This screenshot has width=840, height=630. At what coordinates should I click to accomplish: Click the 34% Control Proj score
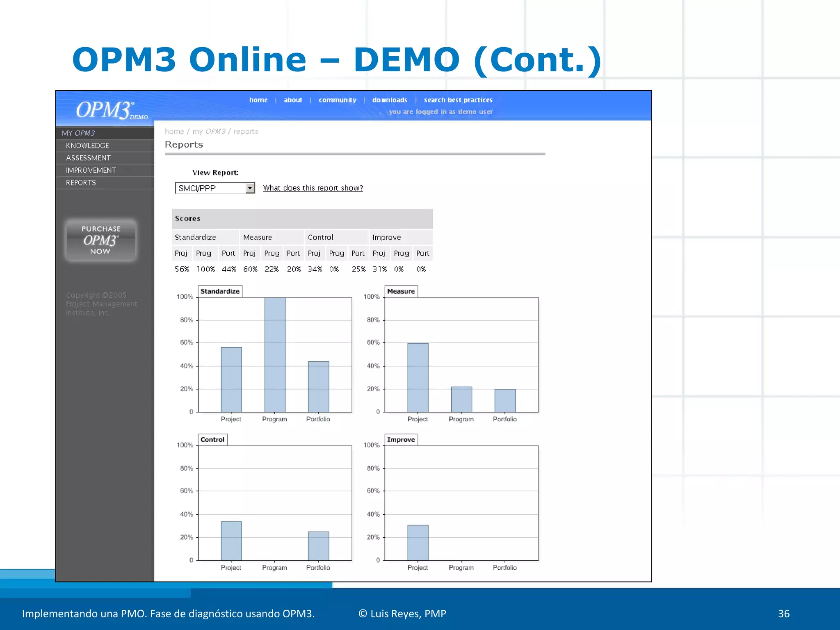click(x=315, y=269)
